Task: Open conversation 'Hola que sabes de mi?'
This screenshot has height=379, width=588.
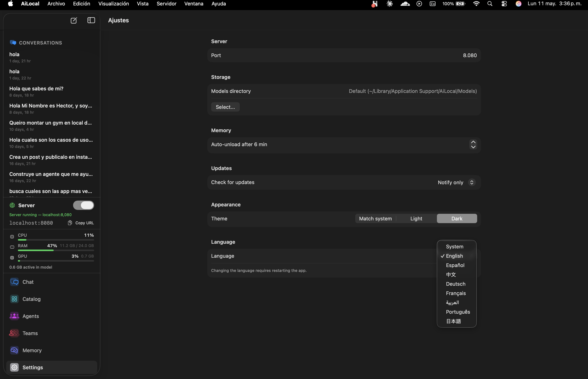Action: pyautogui.click(x=52, y=92)
